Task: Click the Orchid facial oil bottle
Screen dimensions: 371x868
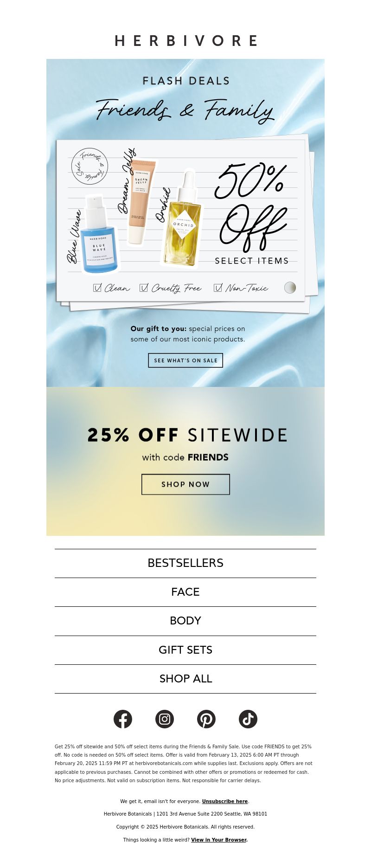Action: pos(183,219)
